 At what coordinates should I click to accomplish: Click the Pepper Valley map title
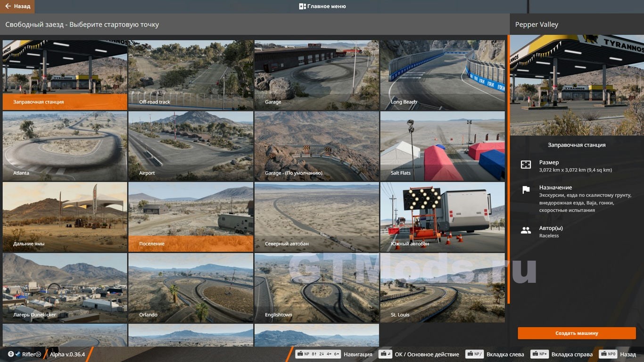[537, 25]
